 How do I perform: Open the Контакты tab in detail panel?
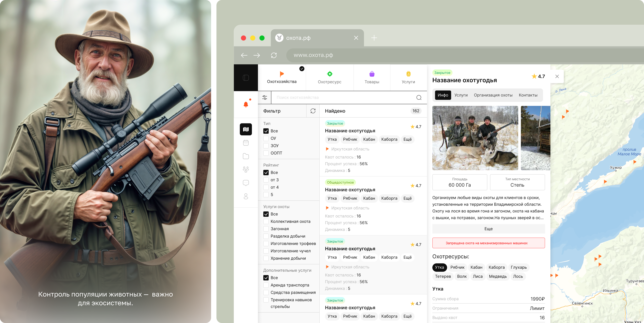click(528, 95)
